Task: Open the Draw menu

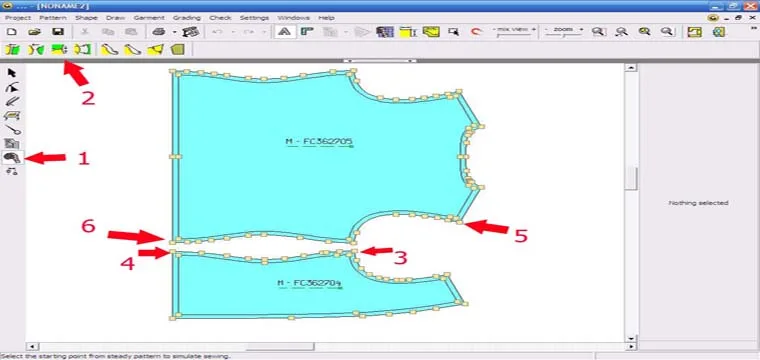Action: [115, 18]
